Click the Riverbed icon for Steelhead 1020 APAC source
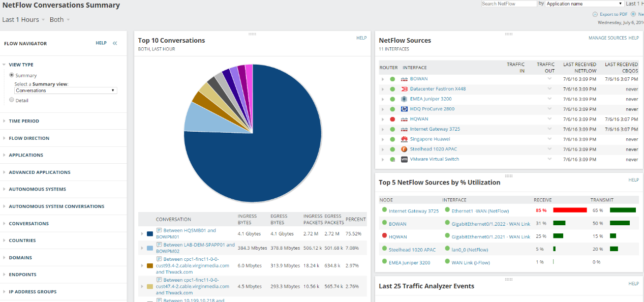The width and height of the screenshot is (644, 302). 404,149
